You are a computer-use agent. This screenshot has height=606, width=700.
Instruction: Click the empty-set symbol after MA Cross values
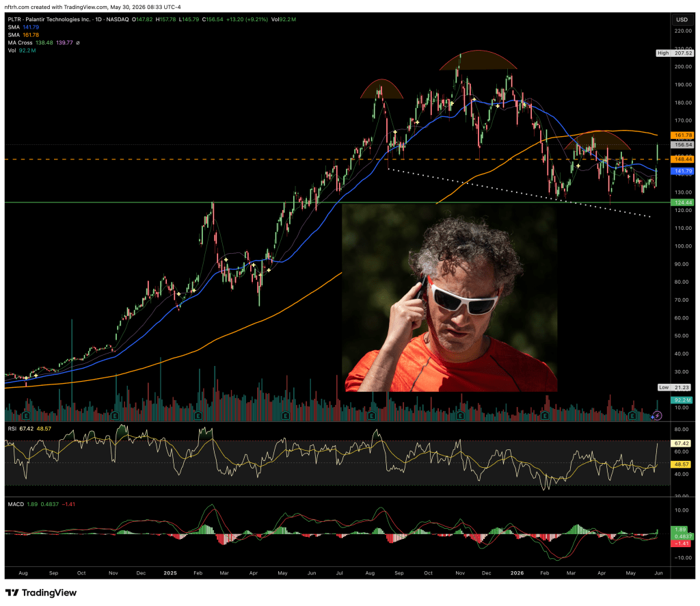point(78,43)
